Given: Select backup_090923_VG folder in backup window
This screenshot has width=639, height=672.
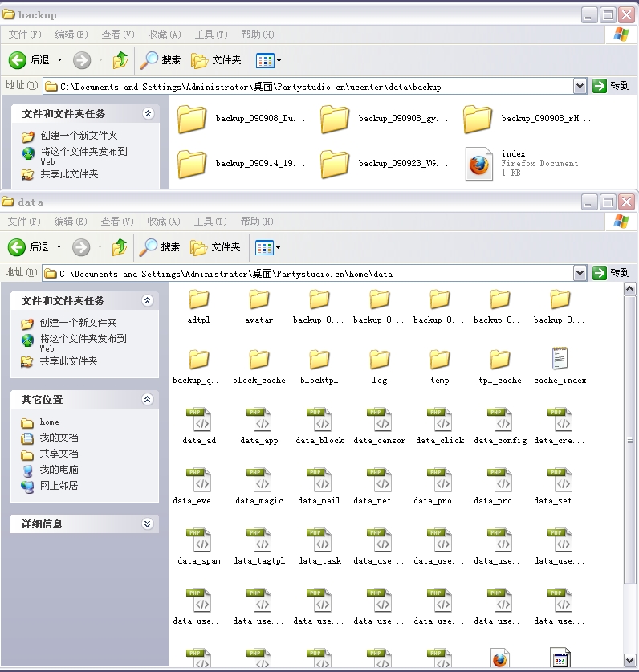Looking at the screenshot, I should (x=385, y=164).
